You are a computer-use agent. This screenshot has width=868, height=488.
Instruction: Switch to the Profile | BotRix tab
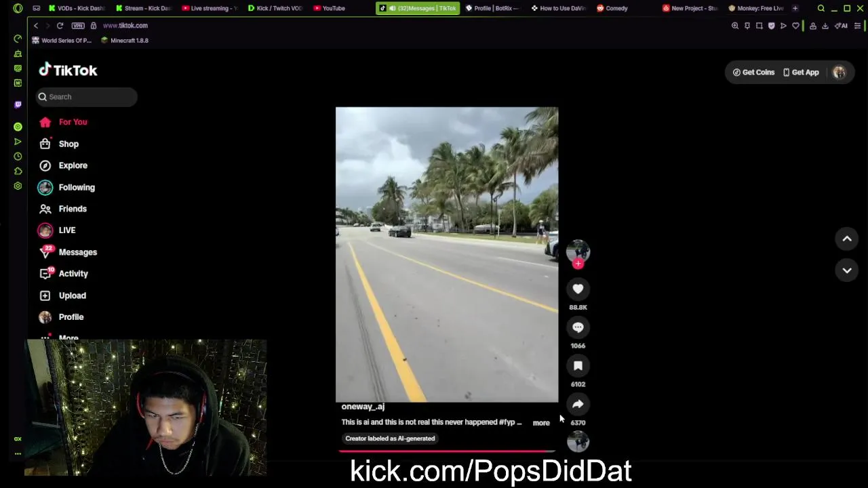[x=493, y=8]
